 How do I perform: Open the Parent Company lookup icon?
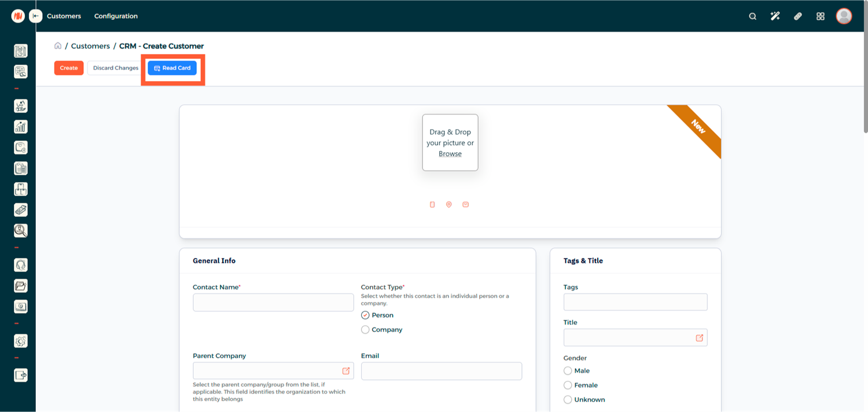pos(345,371)
